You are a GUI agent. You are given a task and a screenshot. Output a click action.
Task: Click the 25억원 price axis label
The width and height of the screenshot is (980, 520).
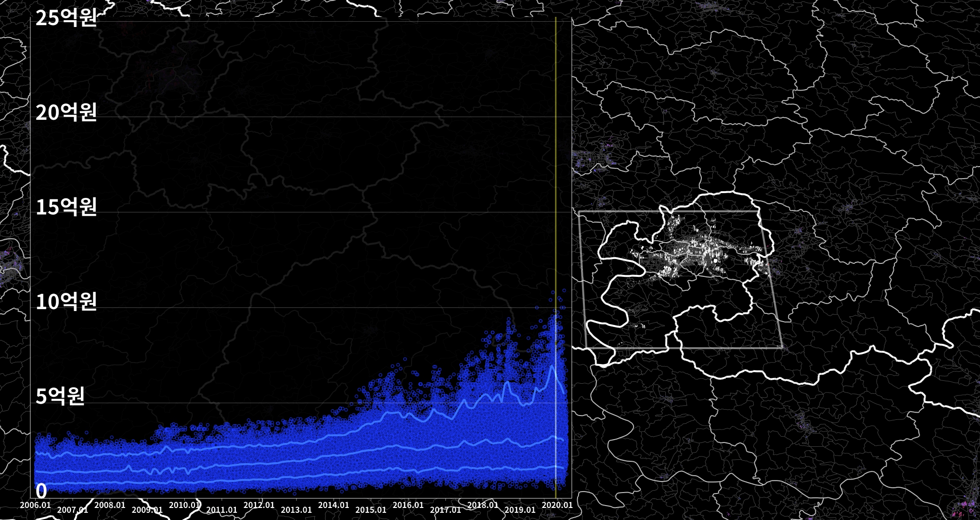66,18
